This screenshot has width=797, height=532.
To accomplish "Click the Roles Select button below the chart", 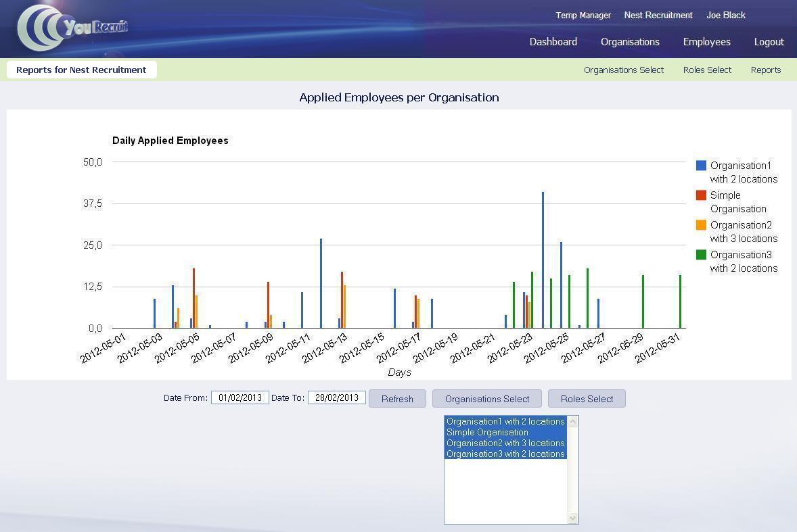I will tap(587, 399).
